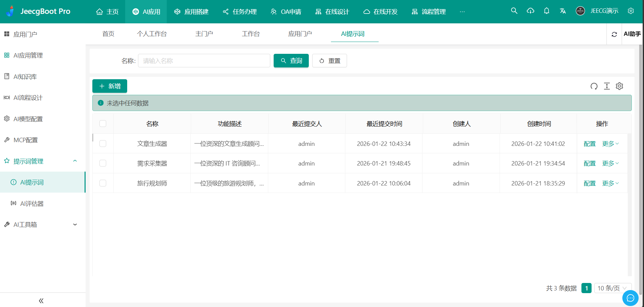Open column settings with the gear icon above table
644x307 pixels.
[619, 86]
